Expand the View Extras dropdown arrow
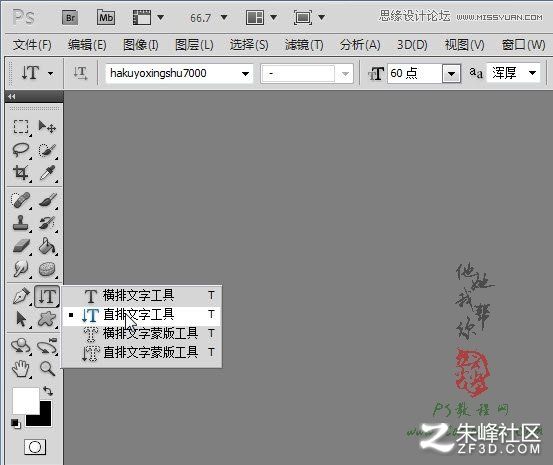The image size is (553, 465). [160, 17]
